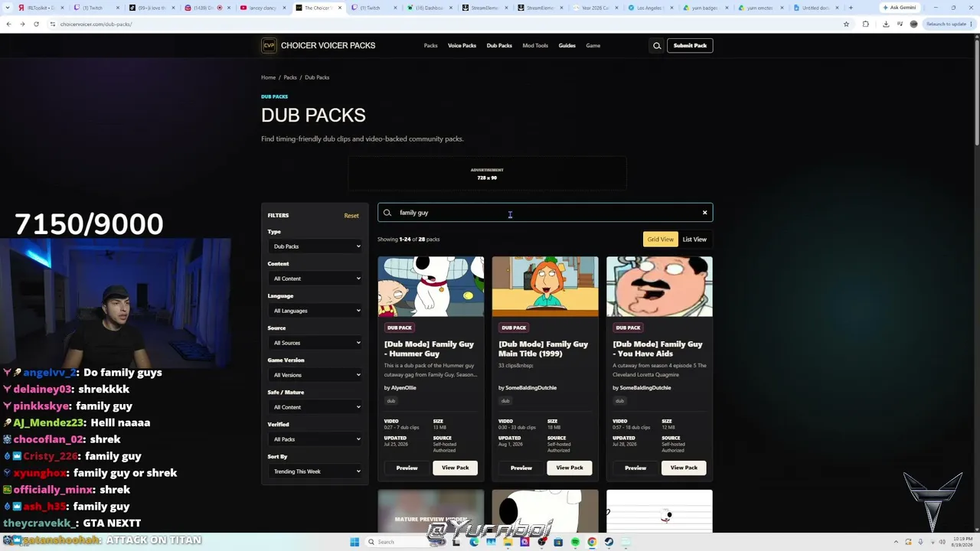This screenshot has height=551, width=980.
Task: Click the Submit Pack button
Action: tap(690, 46)
